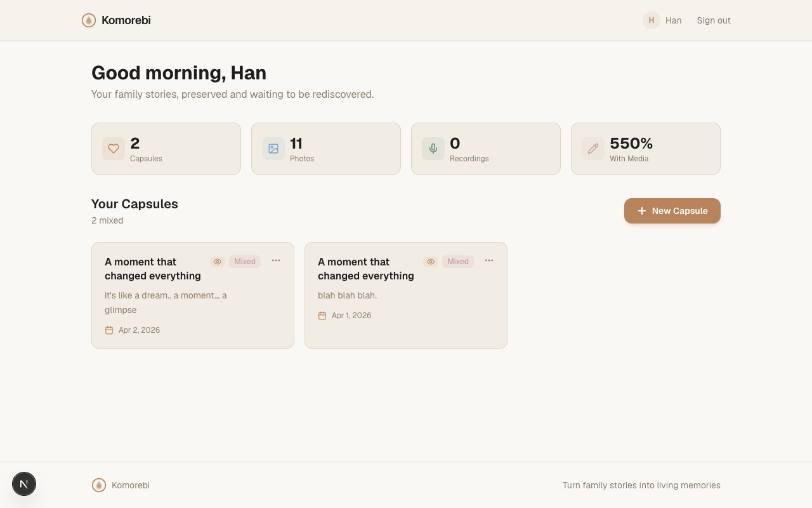Click the pencil icon on With Media stat
Viewport: 812px width, 508px height.
[x=593, y=149]
